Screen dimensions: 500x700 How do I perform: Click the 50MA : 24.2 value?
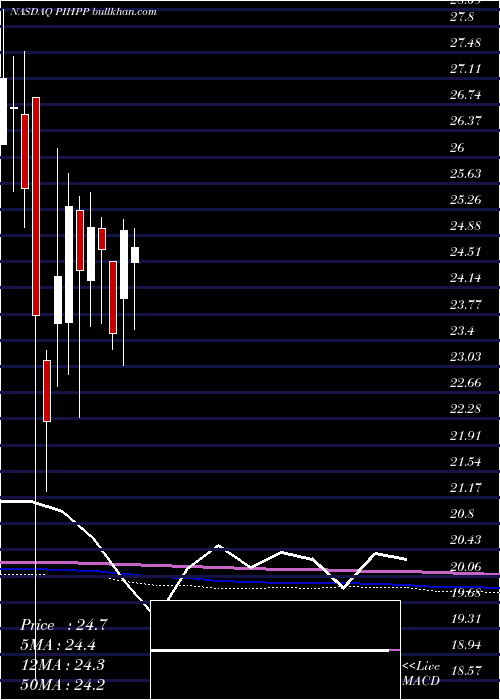coord(62,684)
